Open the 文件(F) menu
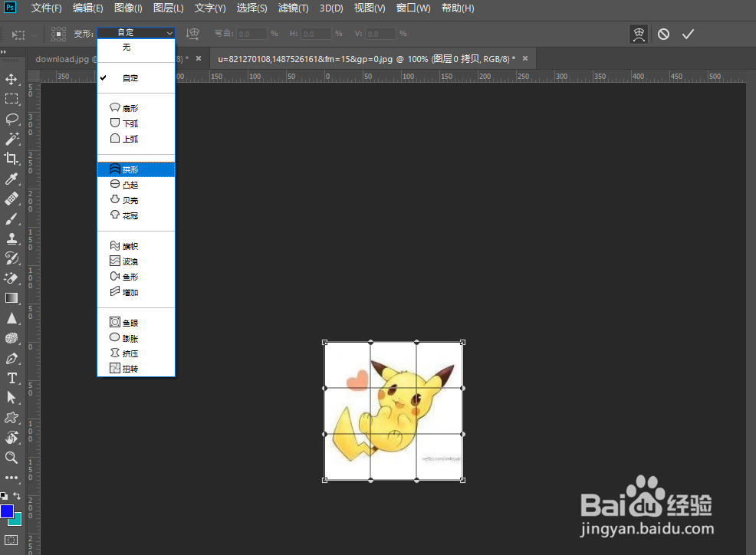This screenshot has height=555, width=756. pos(46,8)
